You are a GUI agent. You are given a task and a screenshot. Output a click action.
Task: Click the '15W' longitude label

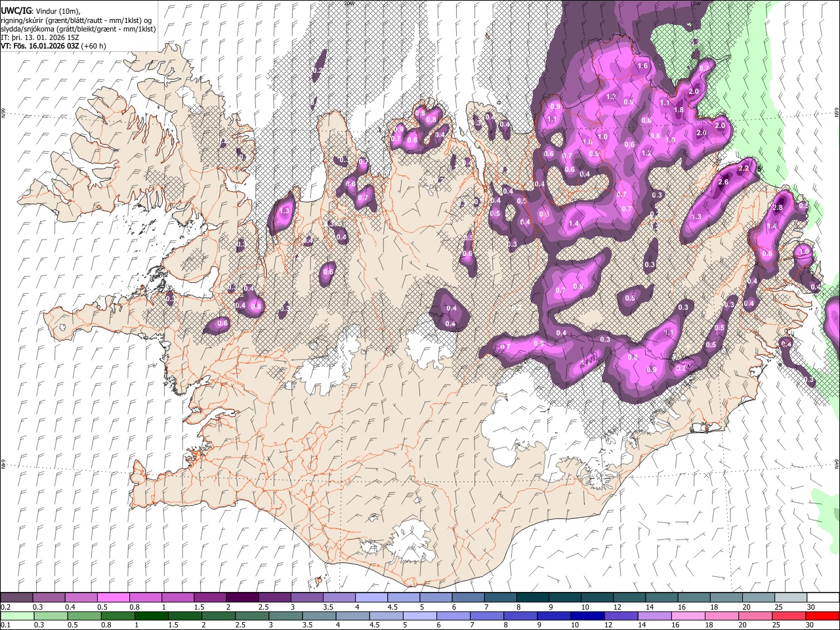[x=695, y=3]
